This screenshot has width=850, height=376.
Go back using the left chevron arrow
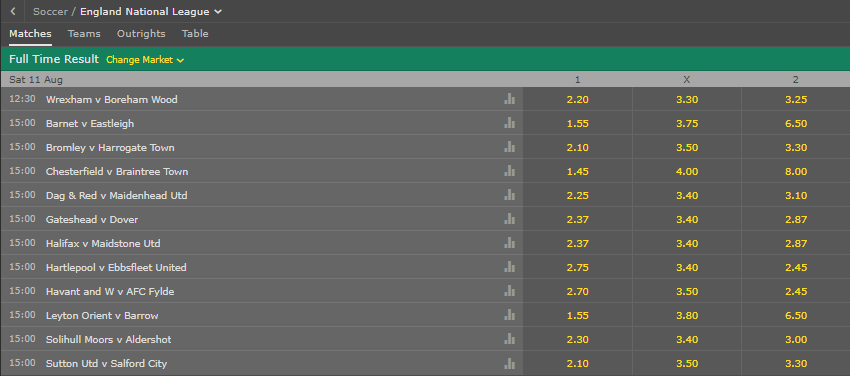(x=13, y=11)
